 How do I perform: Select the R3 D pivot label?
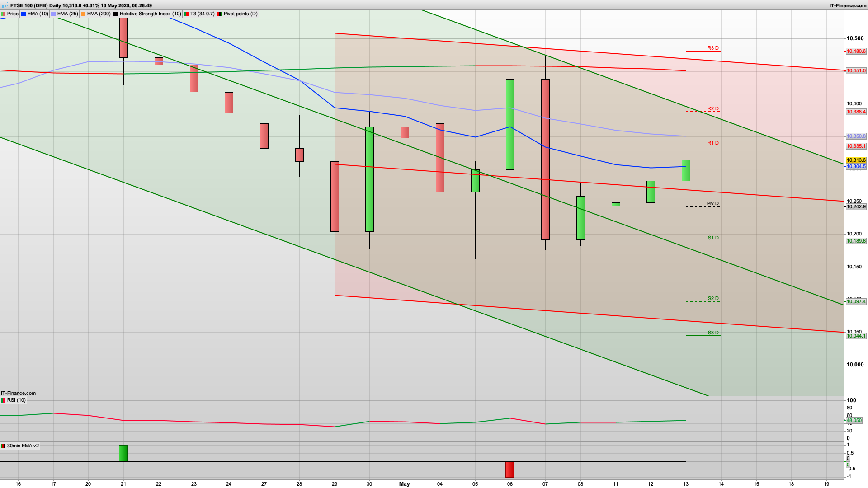[713, 48]
